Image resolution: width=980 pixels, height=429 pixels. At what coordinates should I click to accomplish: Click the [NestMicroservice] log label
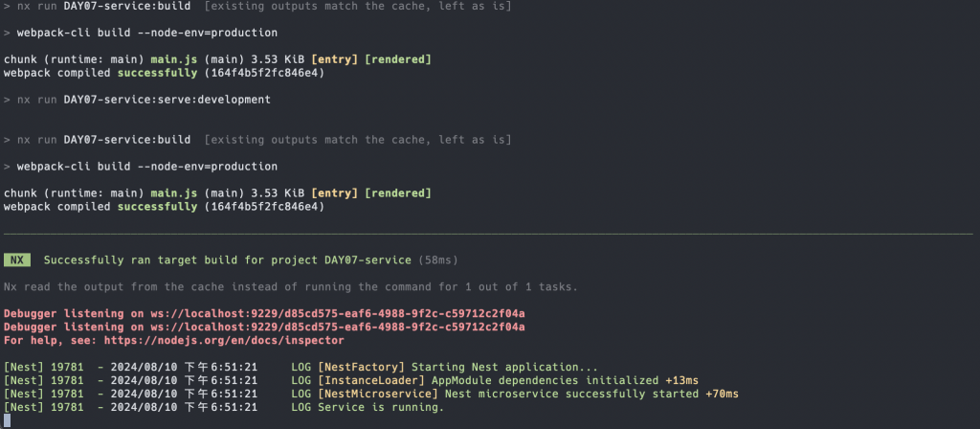[x=378, y=394]
